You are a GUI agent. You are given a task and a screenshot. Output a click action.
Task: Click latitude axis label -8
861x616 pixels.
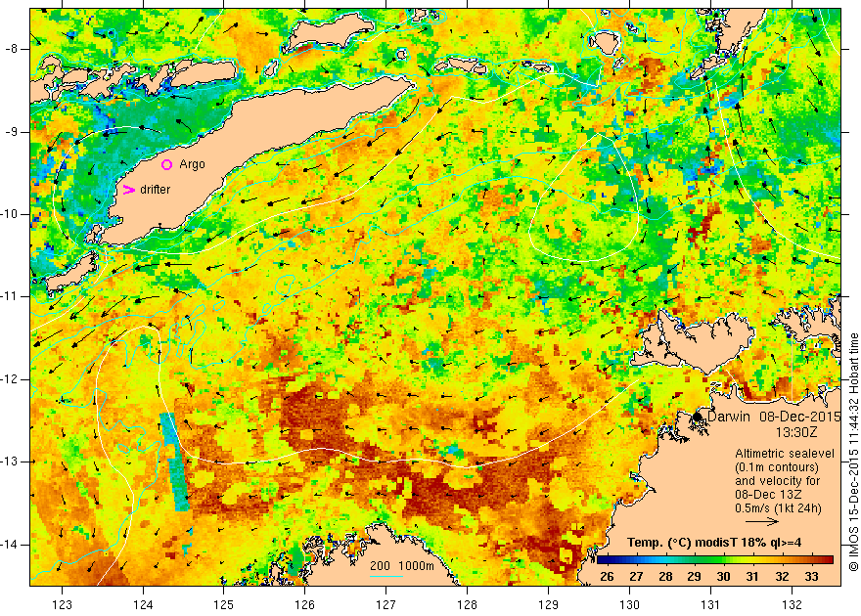(12, 49)
